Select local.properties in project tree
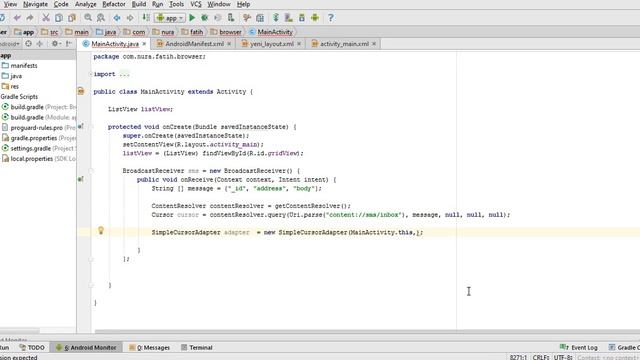Viewport: 640px width, 360px height. click(x=38, y=158)
